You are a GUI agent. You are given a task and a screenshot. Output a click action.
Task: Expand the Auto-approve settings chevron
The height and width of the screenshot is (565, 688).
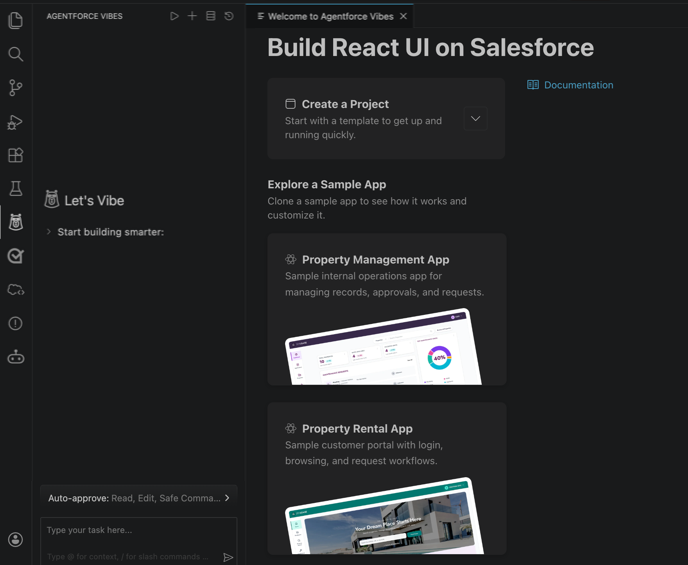pyautogui.click(x=227, y=498)
